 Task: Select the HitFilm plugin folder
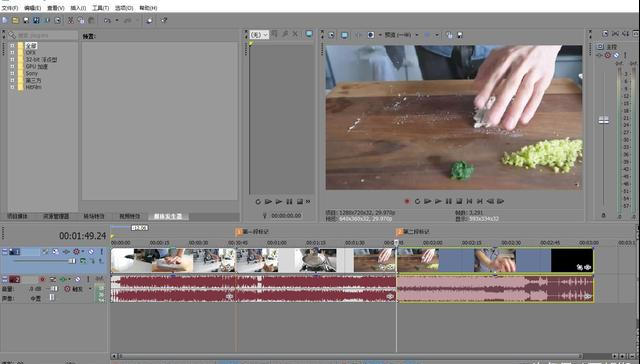click(x=34, y=87)
